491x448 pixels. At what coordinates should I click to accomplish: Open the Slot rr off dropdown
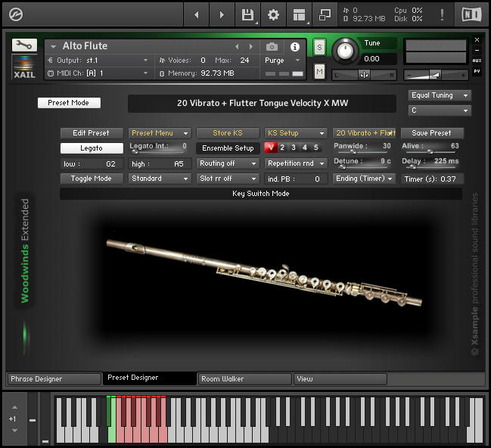pos(228,179)
